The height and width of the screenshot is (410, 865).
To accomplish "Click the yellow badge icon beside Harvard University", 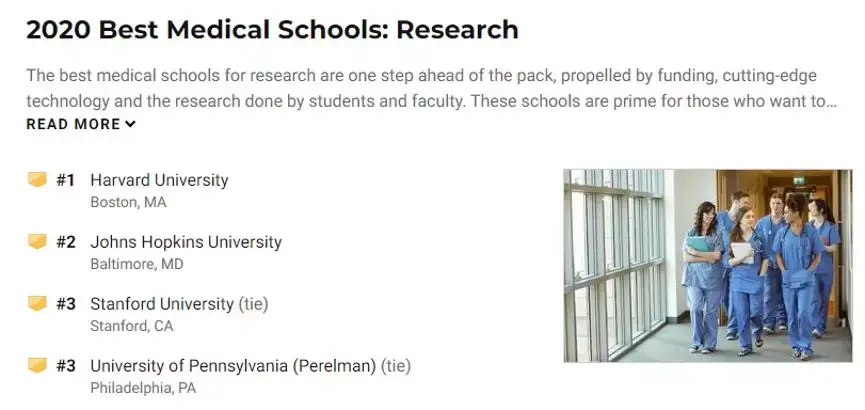I will pos(37,180).
